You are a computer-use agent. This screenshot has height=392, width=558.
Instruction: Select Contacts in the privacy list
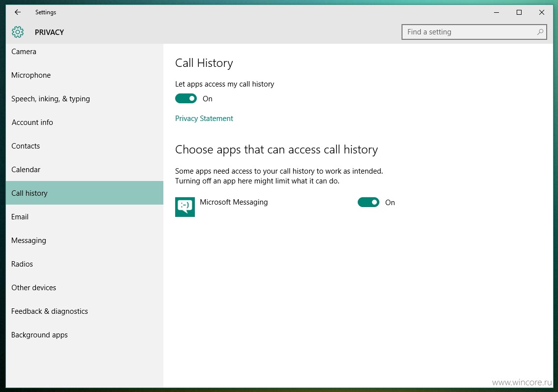(84, 146)
